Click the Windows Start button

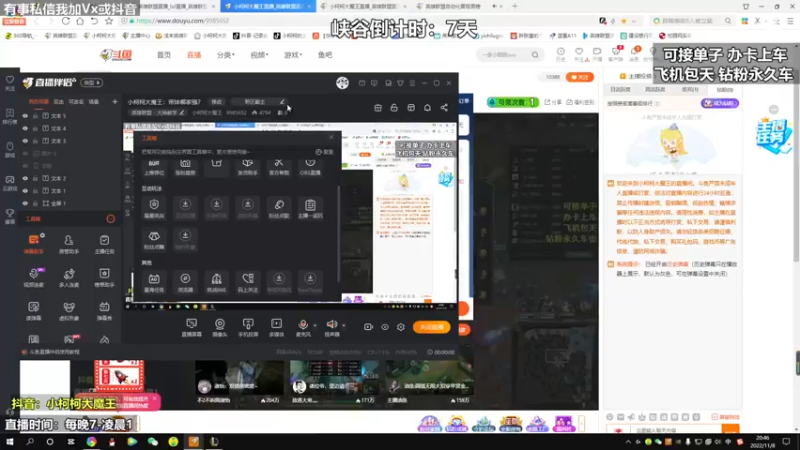(9, 441)
